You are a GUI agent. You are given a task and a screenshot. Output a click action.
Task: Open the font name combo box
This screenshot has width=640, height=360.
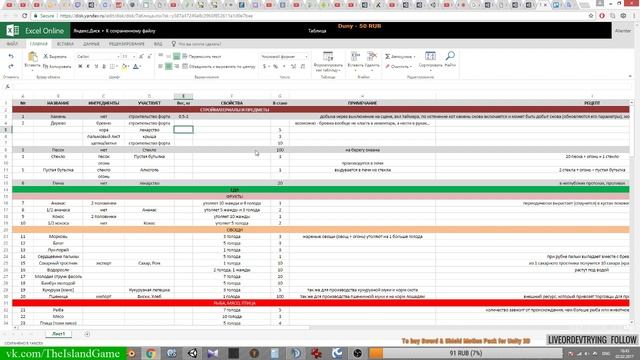click(97, 56)
